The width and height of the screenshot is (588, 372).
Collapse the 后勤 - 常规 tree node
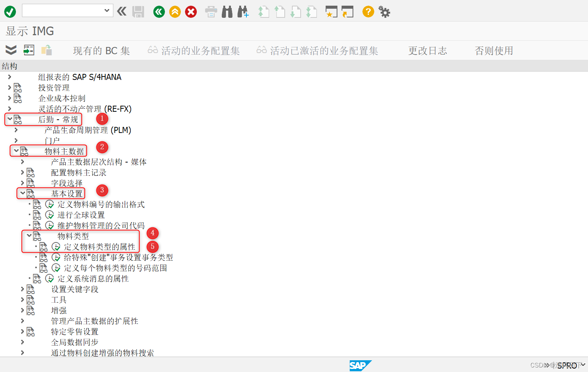point(9,119)
